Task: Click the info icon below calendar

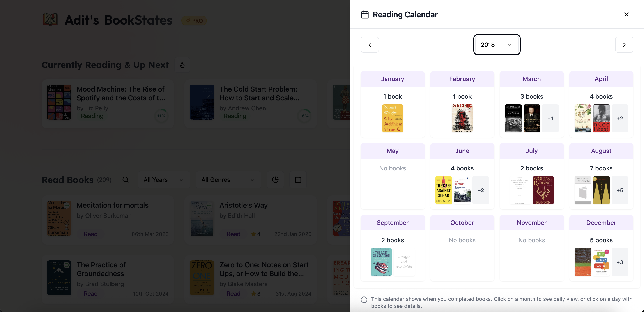Action: click(364, 300)
